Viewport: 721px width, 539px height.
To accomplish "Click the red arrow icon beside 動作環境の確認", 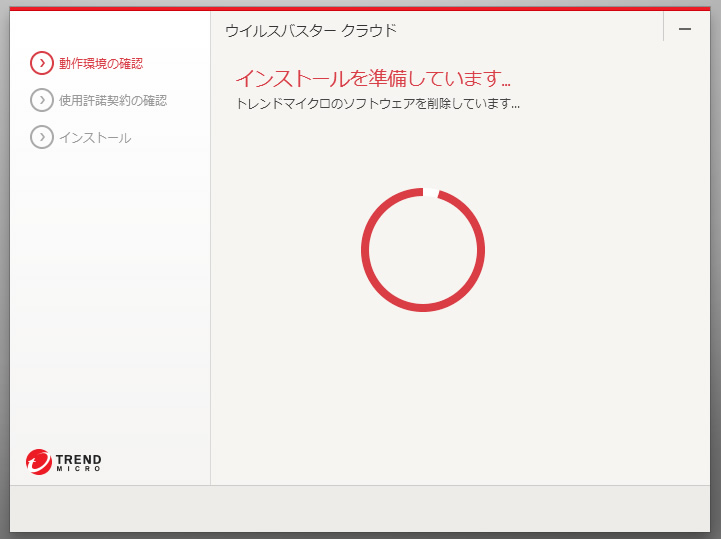I will (x=42, y=63).
